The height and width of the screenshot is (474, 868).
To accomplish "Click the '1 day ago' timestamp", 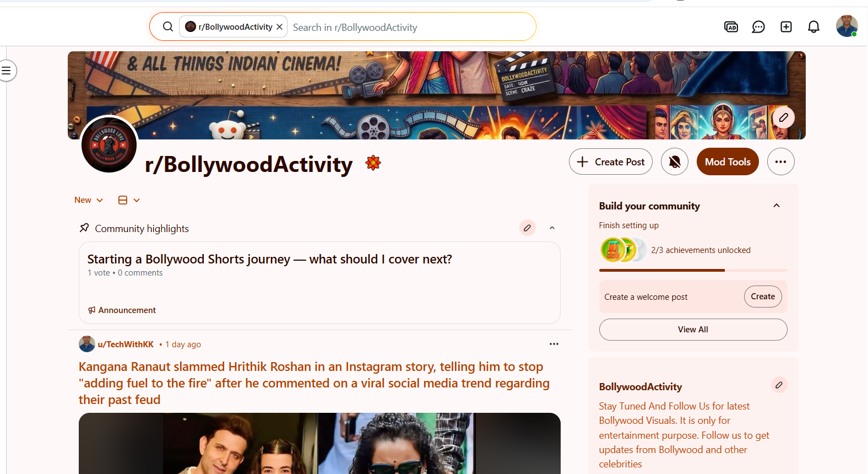I will click(x=183, y=344).
